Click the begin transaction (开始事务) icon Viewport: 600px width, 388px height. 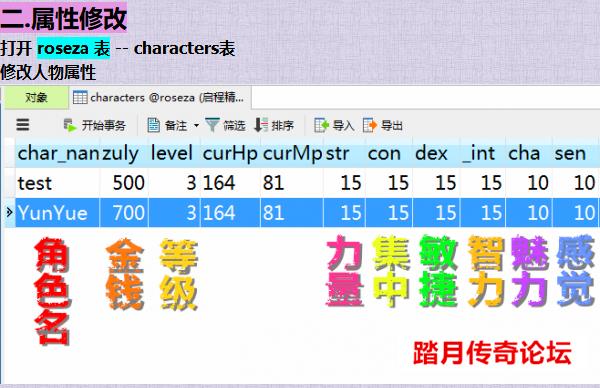tap(70, 125)
